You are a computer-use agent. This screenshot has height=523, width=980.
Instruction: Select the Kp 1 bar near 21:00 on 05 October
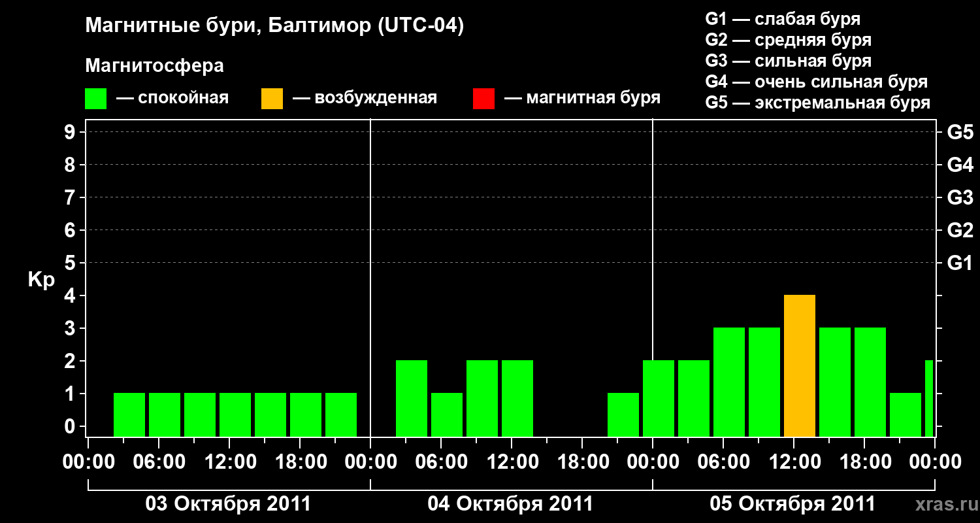point(906,415)
